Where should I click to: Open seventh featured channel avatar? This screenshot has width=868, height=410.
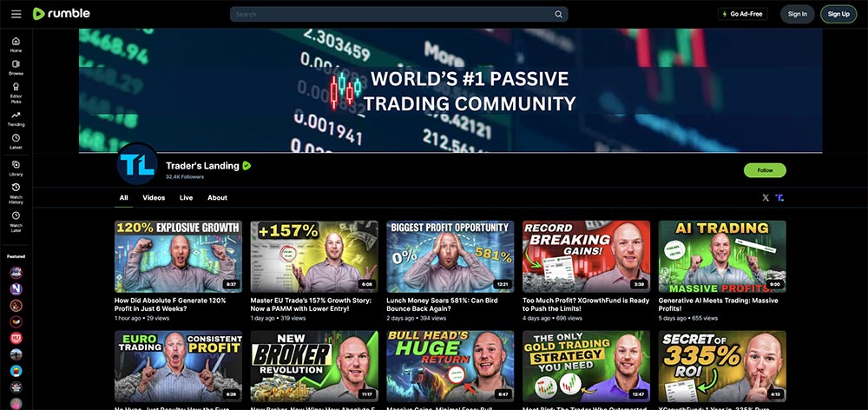coord(16,371)
